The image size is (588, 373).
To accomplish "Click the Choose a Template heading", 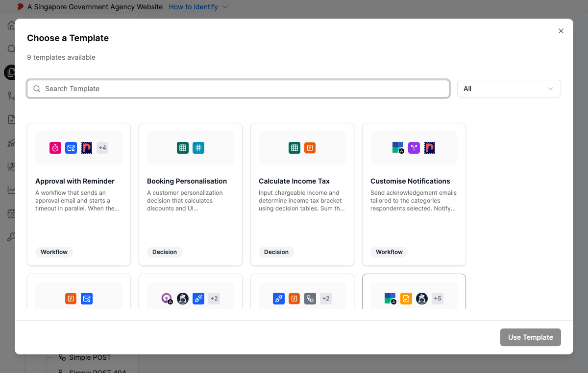I will [x=68, y=38].
